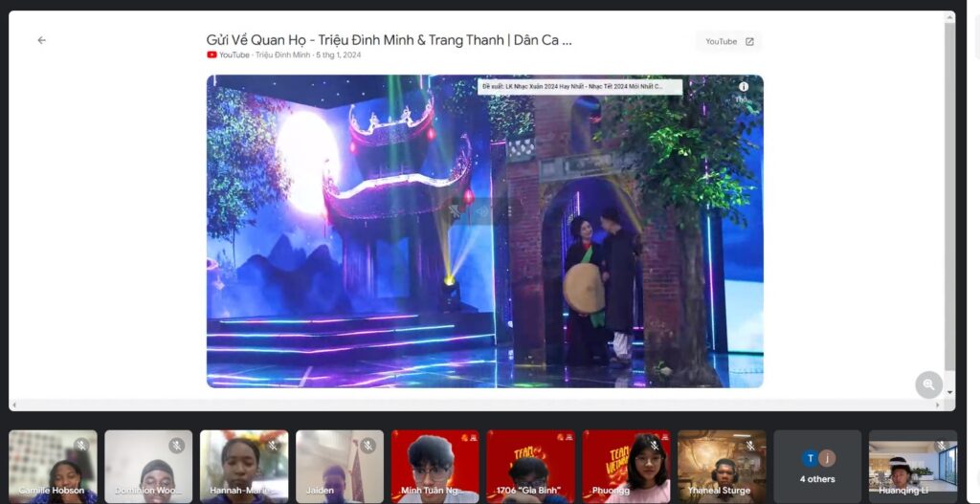Click the upload date '5 thg 1, 2024'
This screenshot has width=980, height=504.
[x=338, y=55]
